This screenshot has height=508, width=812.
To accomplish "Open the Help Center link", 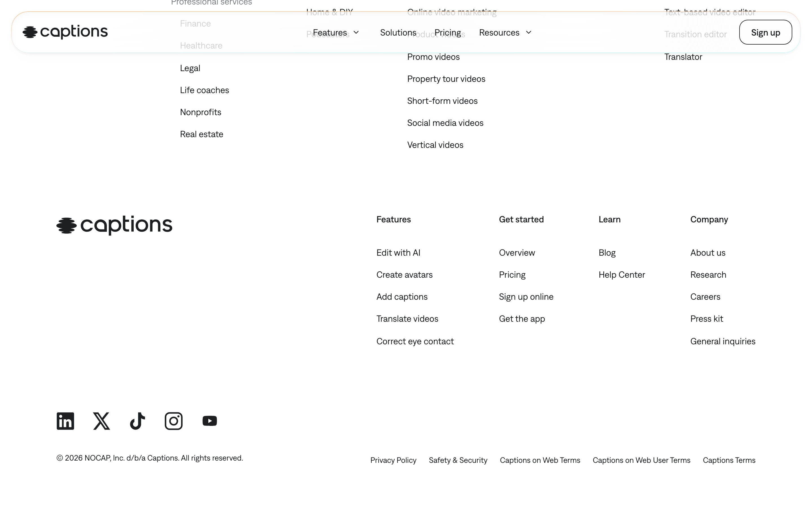I will pyautogui.click(x=621, y=275).
